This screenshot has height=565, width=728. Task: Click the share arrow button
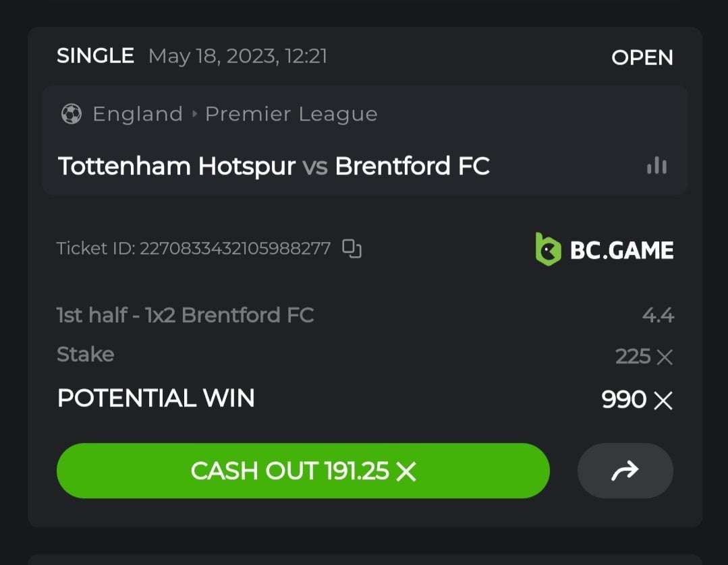pos(625,471)
